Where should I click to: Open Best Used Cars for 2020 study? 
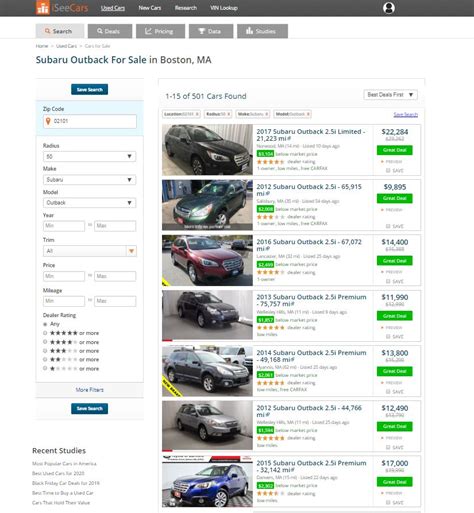tap(58, 473)
